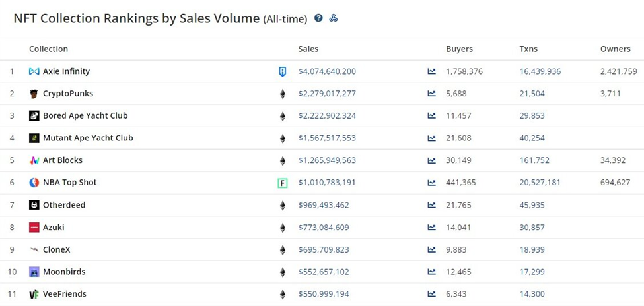This screenshot has height=306, width=644.
Task: Open chart icon for Art Blocks
Action: pyautogui.click(x=431, y=160)
